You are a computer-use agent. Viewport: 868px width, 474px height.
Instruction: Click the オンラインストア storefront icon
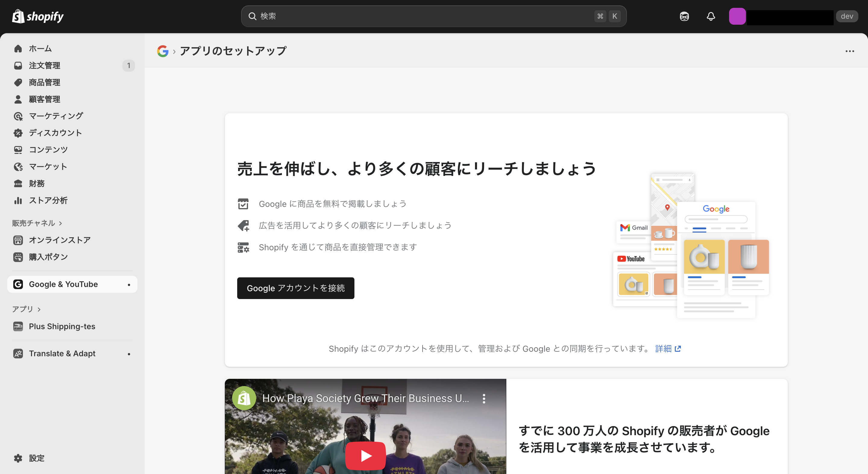[x=18, y=240]
